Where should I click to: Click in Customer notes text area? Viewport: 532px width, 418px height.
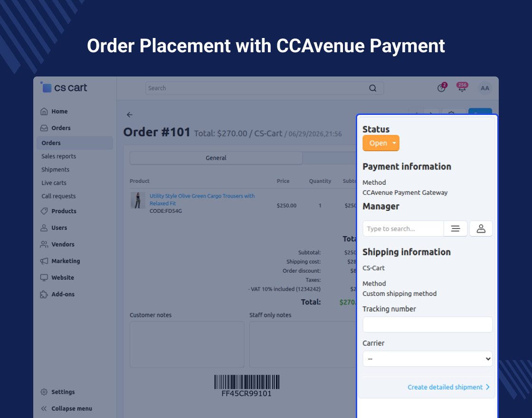point(187,344)
